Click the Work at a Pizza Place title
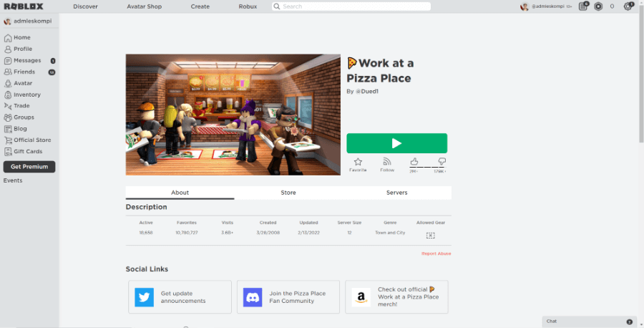Screen dimensions: 644x328 pos(381,70)
